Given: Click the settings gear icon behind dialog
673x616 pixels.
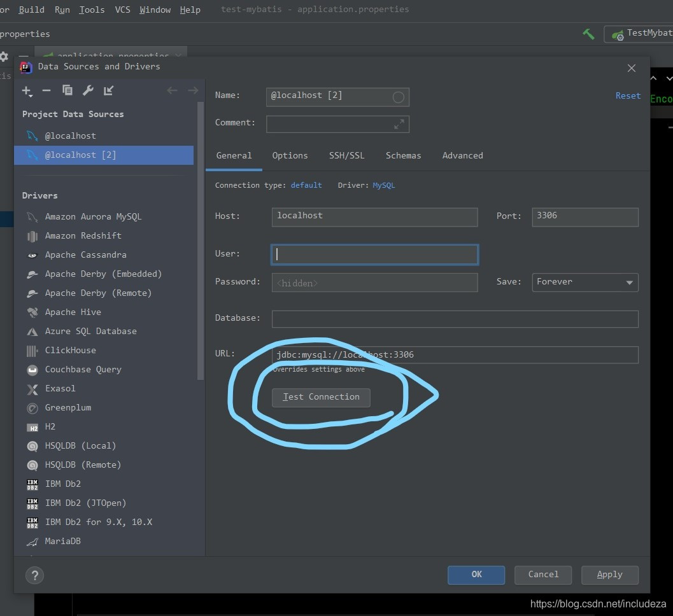Looking at the screenshot, I should pos(4,56).
